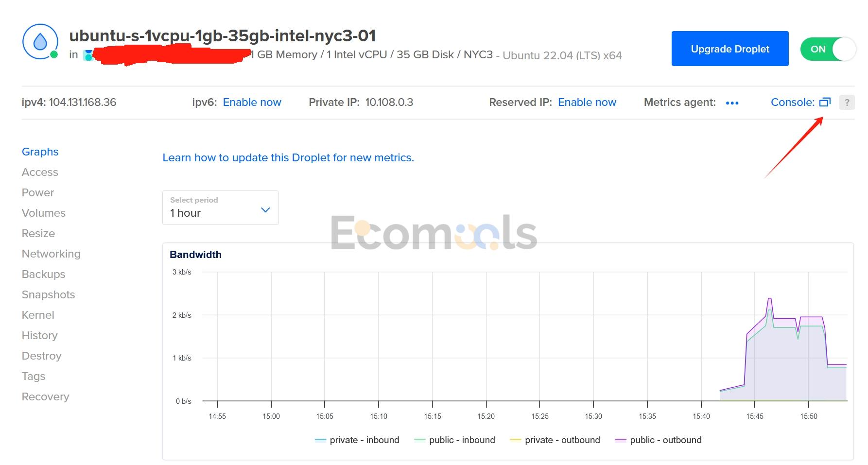Open the Access sidebar item
Screen dimensions: 868x465
click(x=40, y=172)
